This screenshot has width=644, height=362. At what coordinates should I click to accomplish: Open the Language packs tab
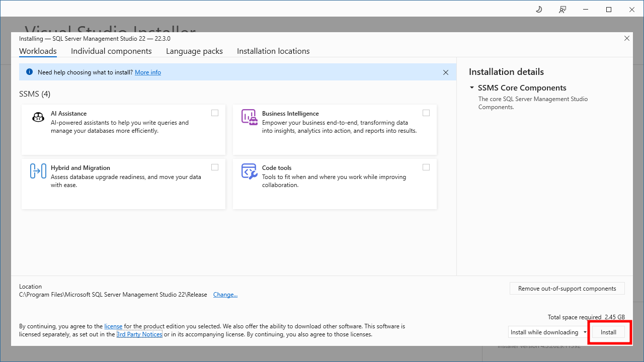click(194, 51)
